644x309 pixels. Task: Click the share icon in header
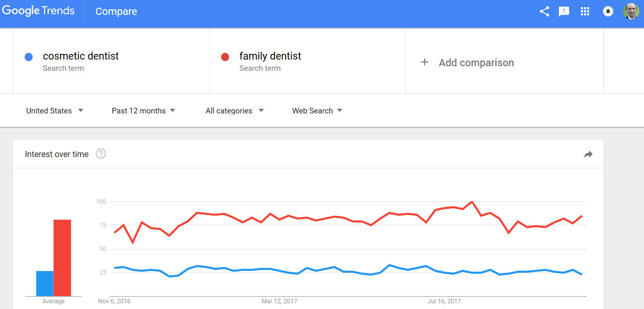point(545,11)
